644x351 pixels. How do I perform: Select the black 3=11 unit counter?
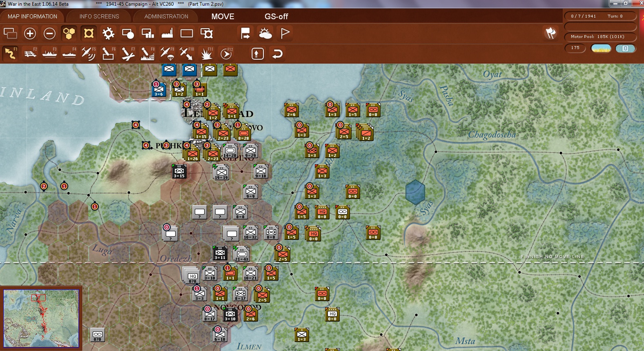(220, 253)
